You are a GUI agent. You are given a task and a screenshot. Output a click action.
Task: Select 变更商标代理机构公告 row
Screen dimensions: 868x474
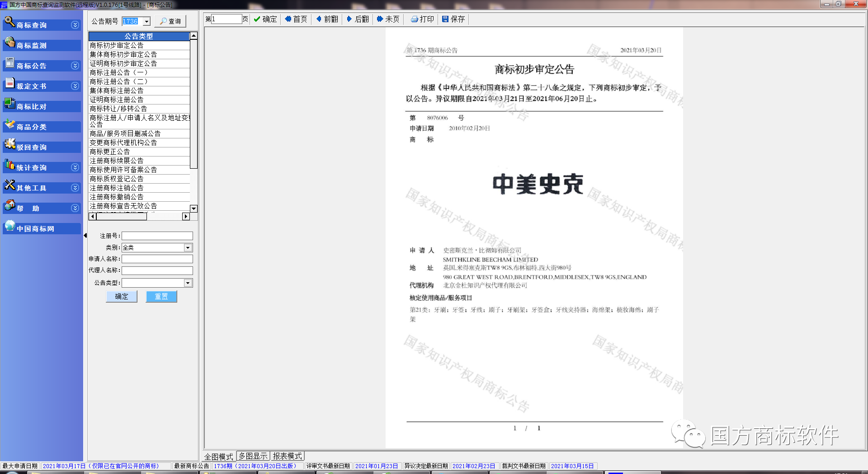coord(139,142)
